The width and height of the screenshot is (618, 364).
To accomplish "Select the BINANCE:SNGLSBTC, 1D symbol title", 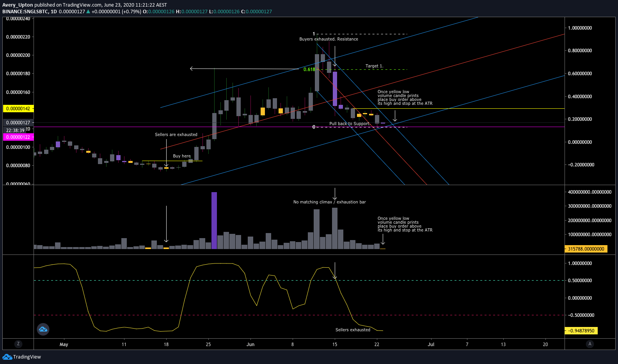I will [x=30, y=12].
